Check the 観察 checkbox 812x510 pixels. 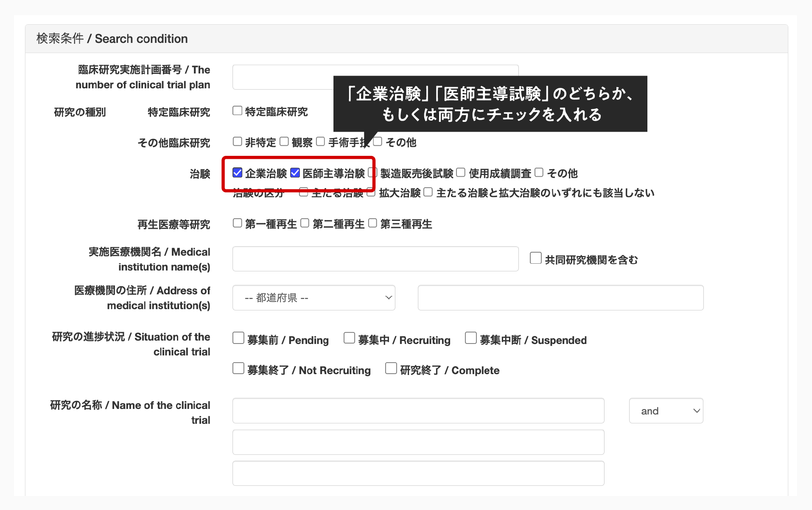coord(284,141)
